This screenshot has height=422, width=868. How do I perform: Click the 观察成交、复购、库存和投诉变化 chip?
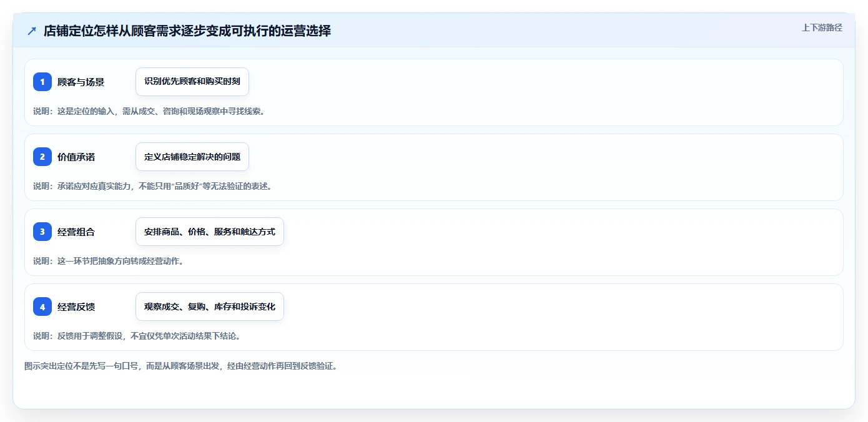[x=210, y=307]
